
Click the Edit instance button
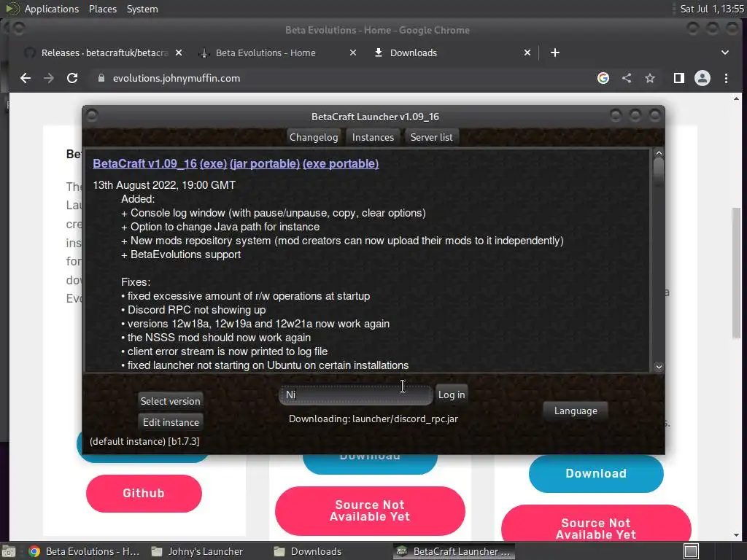(x=171, y=422)
